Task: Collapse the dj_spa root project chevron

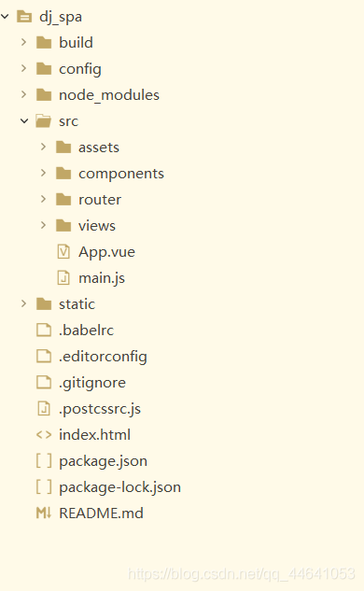Action: tap(5, 16)
